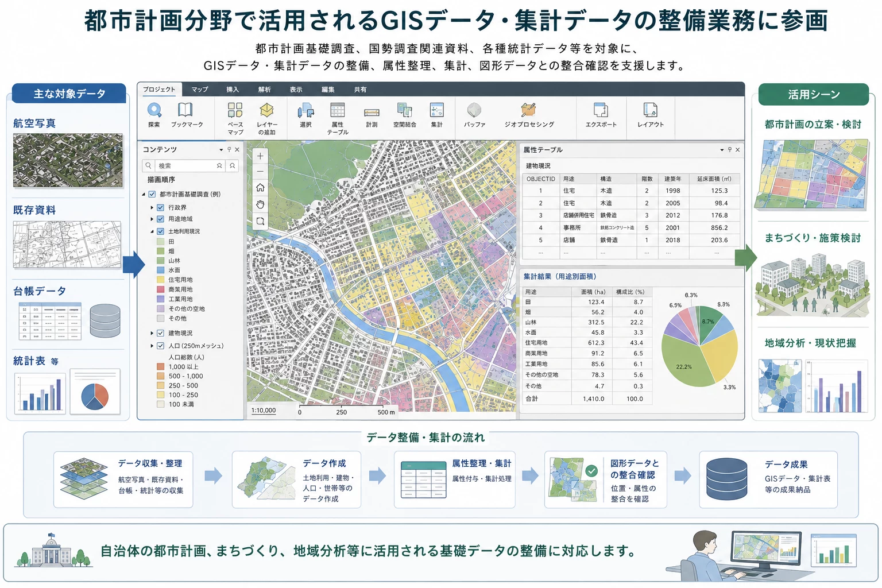Viewport: 882px width, 588px height.
Task: Toggle the 土地利用現況 layer checkbox
Action: (161, 231)
